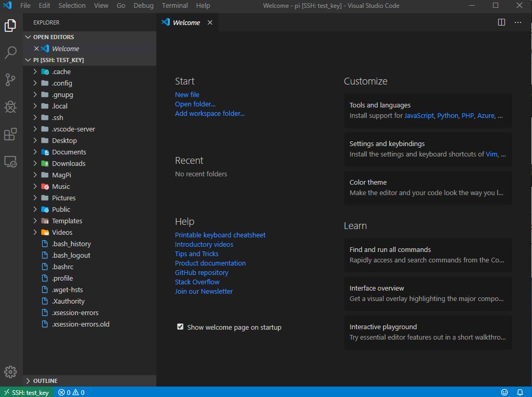Open the editor More Actions ellipsis
The image size is (532, 397).
518,22
